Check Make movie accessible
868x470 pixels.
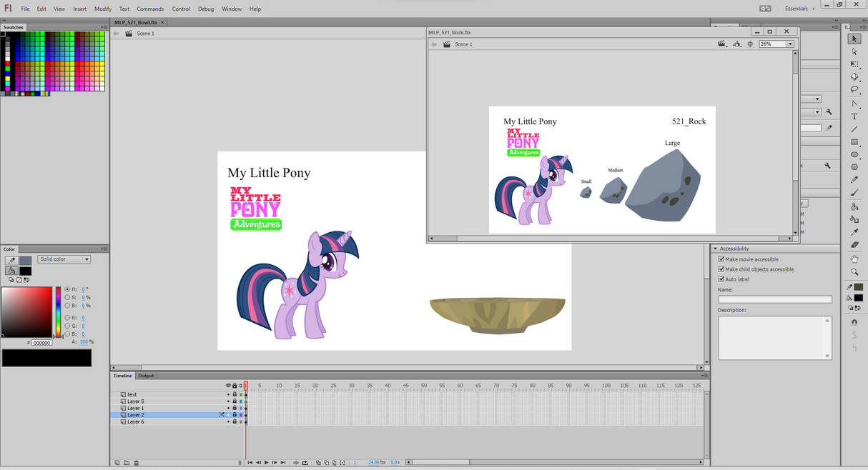(721, 259)
